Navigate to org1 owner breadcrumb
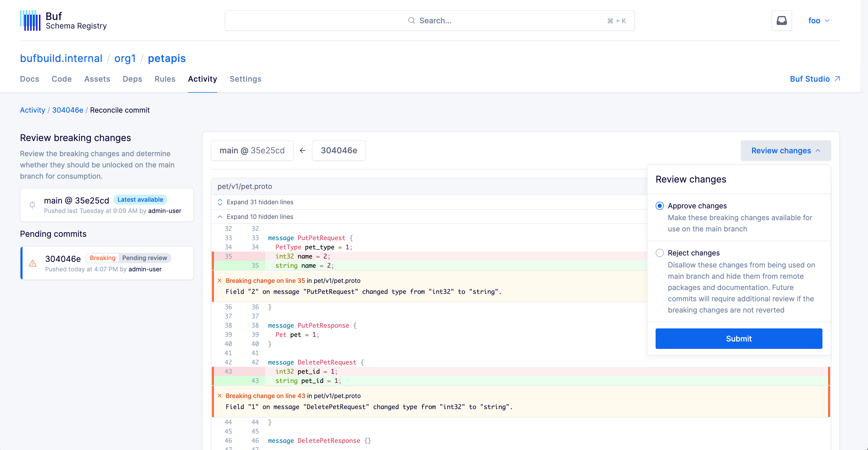Viewport: 868px width, 450px height. click(x=125, y=58)
